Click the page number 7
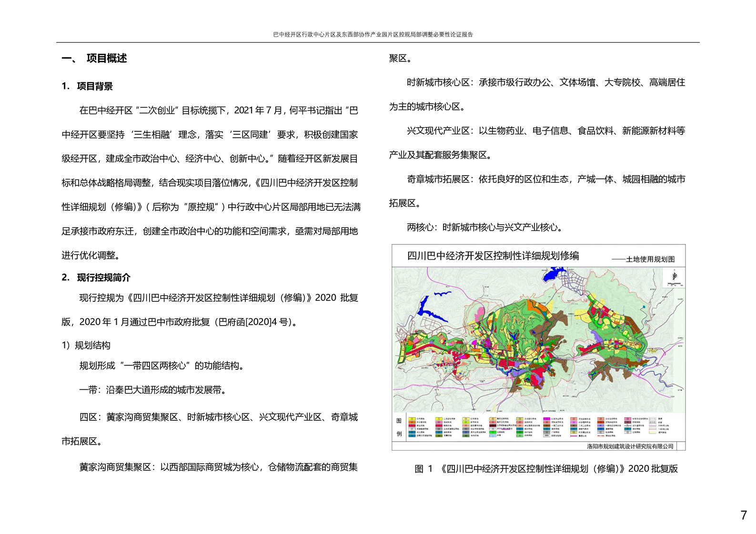The image size is (756, 534). coord(744,515)
